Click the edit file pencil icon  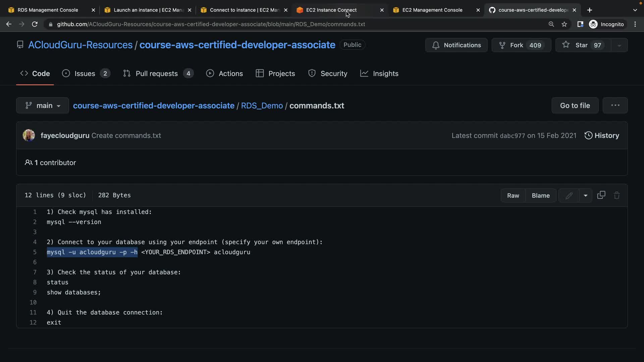coord(569,195)
